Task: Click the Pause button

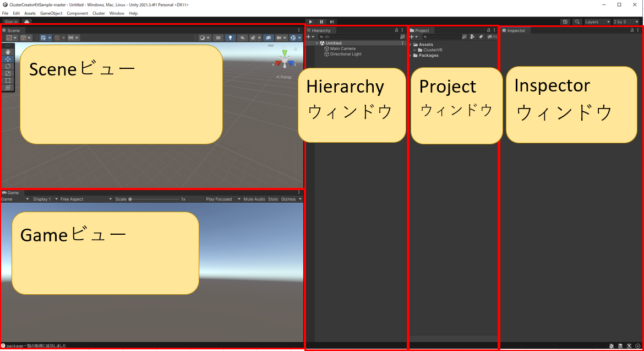Action: [x=321, y=22]
